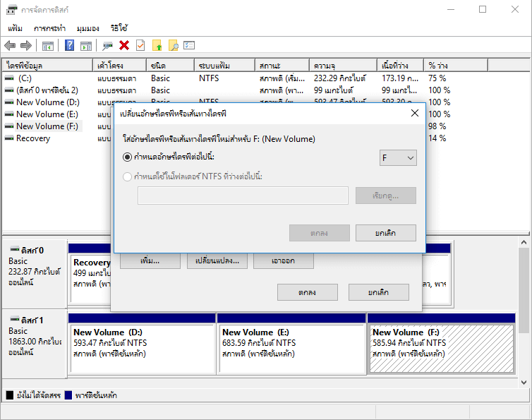Click the Properties checkmark page icon
Viewport: 532px width, 420px height.
coord(140,46)
